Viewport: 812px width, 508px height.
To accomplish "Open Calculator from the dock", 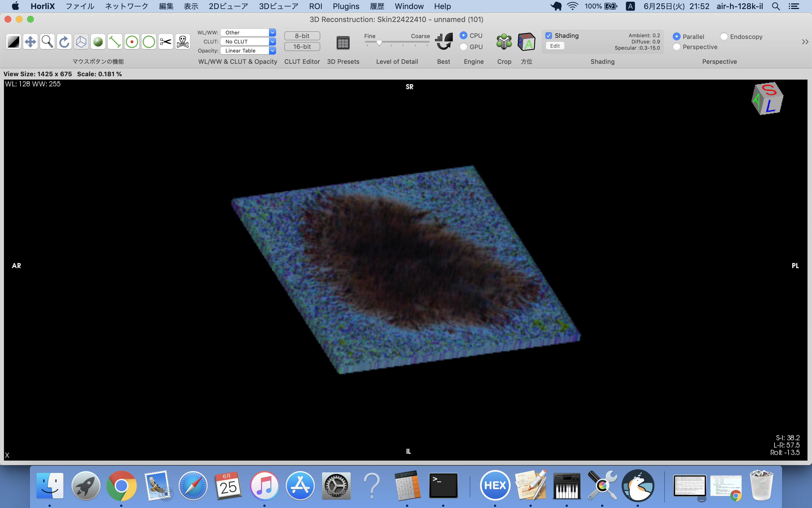I will click(x=407, y=486).
